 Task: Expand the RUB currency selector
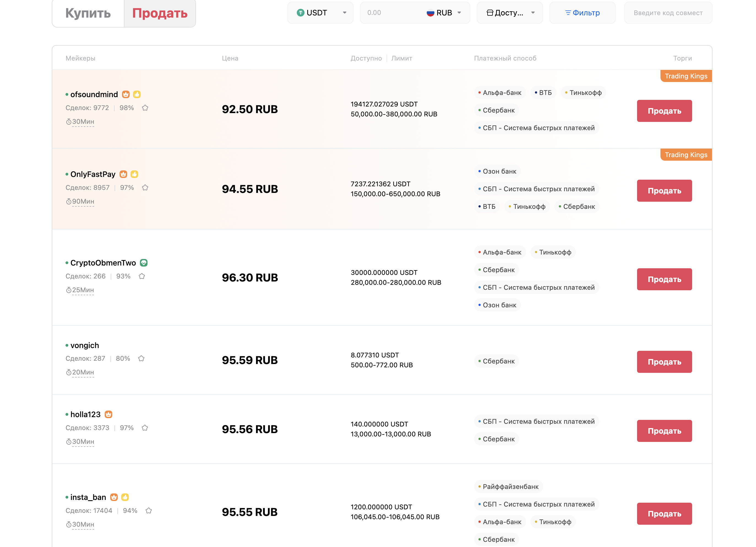[444, 13]
